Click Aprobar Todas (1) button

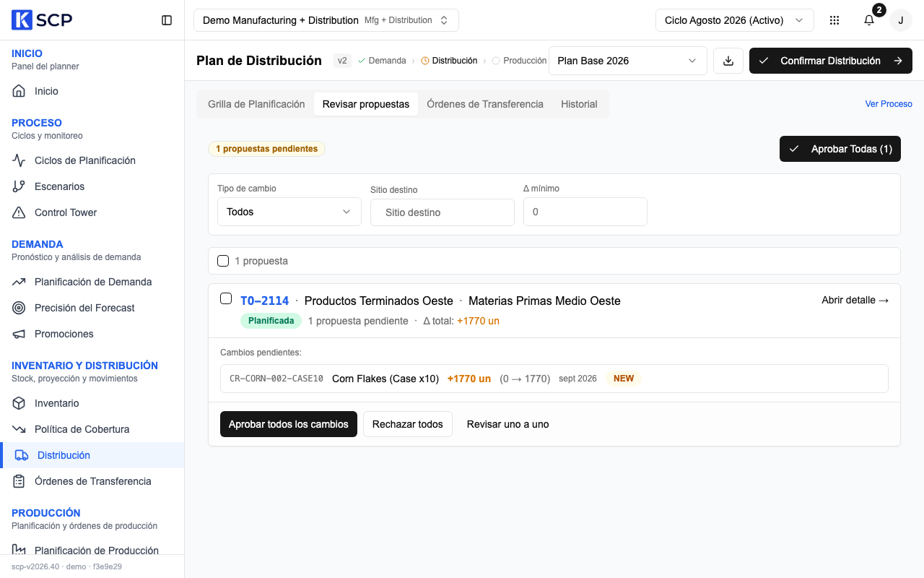tap(840, 149)
